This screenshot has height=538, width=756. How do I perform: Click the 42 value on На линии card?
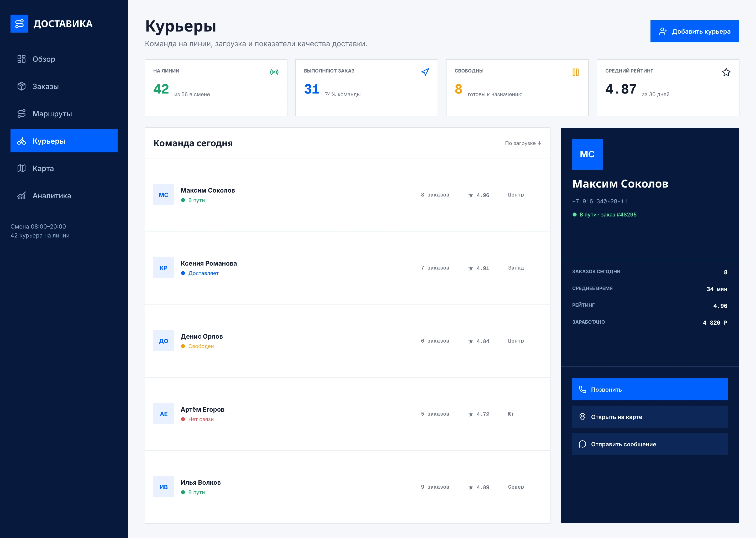point(161,89)
